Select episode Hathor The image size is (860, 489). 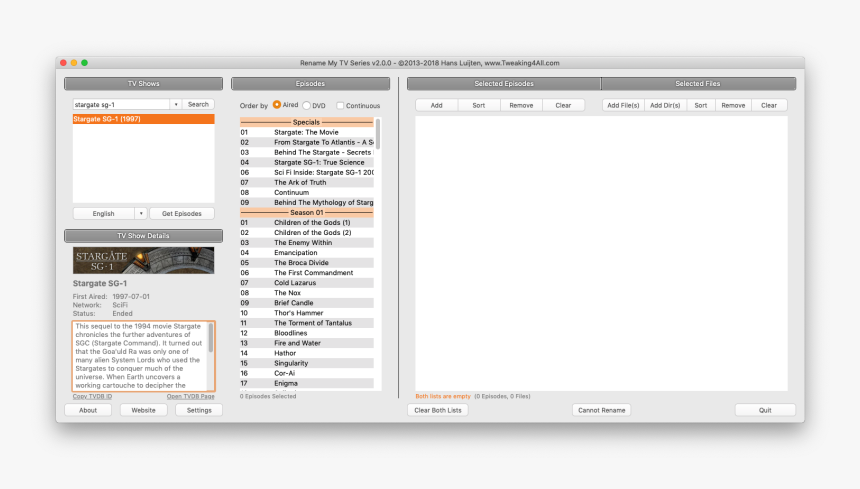(307, 353)
